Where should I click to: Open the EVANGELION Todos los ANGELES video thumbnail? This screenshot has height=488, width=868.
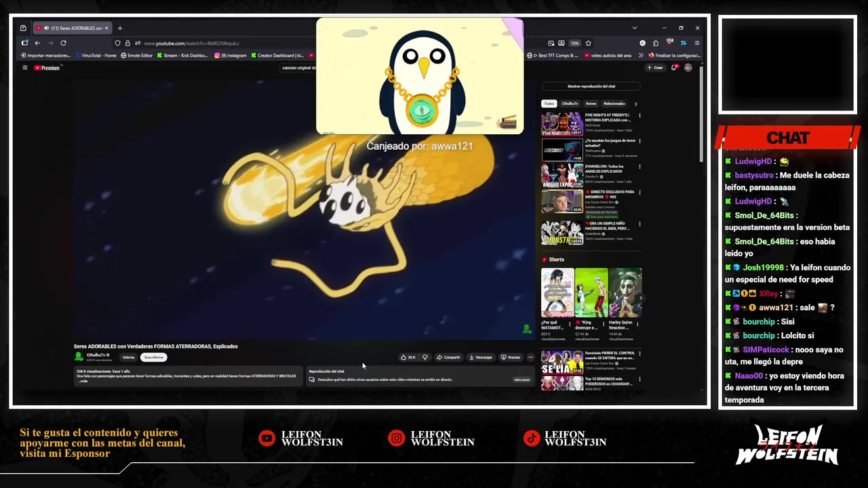tap(561, 176)
